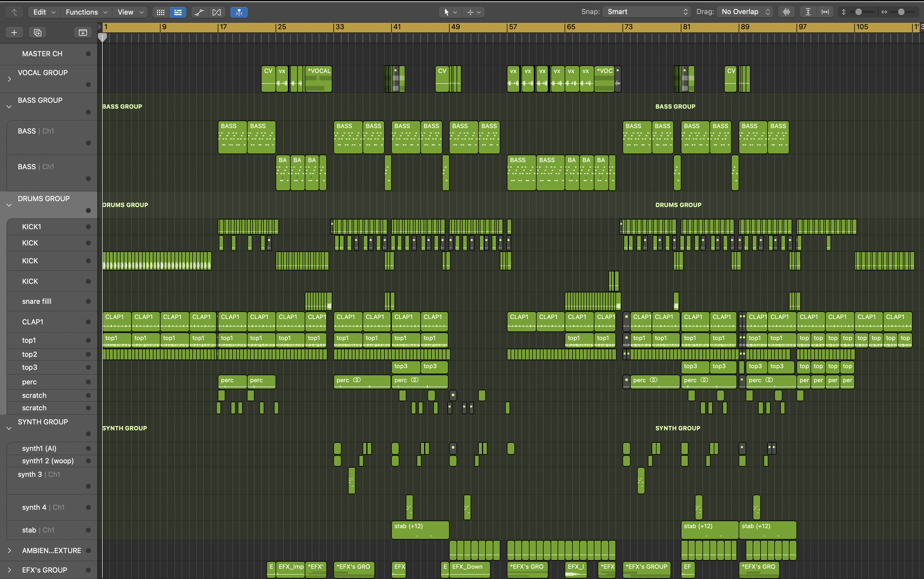Select the synth1 2 (woop) track header
924x579 pixels.
pos(52,461)
